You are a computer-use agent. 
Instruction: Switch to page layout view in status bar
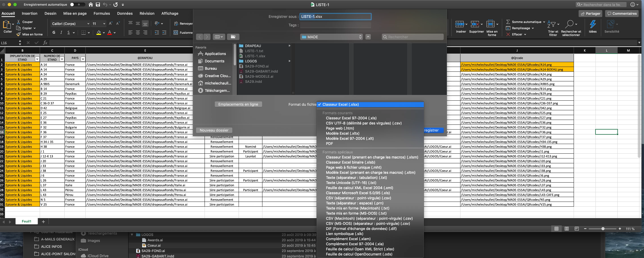point(567,229)
